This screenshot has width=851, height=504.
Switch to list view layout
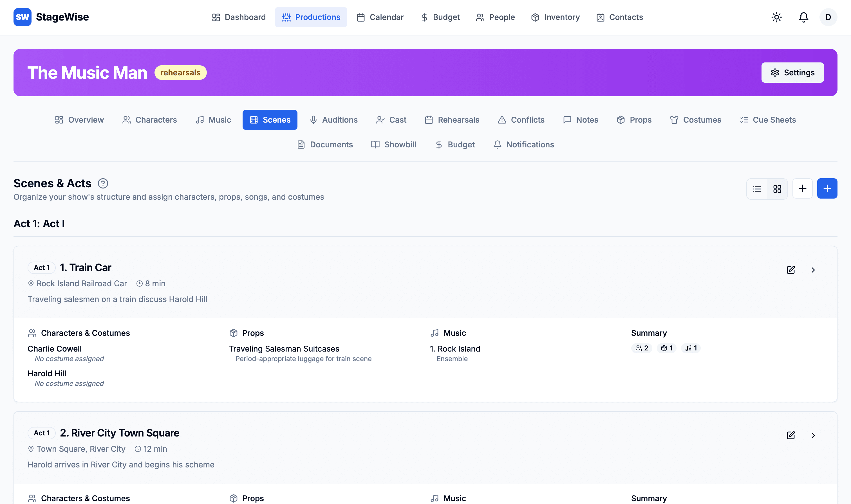(x=757, y=189)
